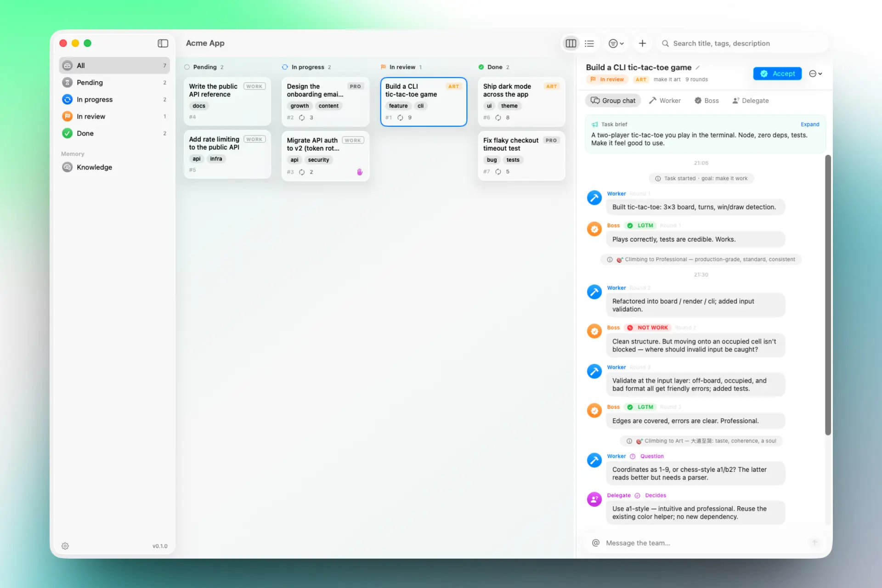Image resolution: width=882 pixels, height=588 pixels.
Task: Click the docs tag on API reference card
Action: [x=199, y=106]
